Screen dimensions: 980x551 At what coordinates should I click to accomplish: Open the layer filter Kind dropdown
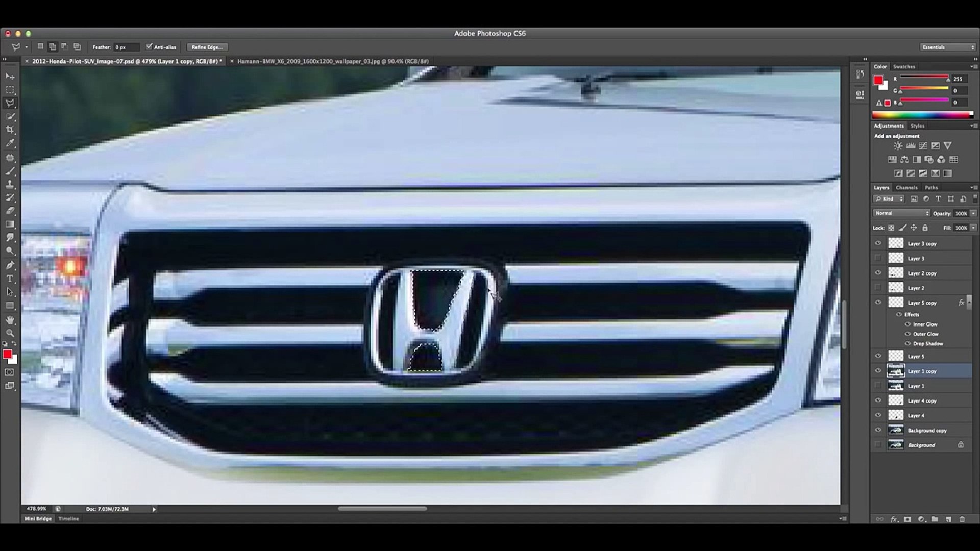(x=889, y=199)
